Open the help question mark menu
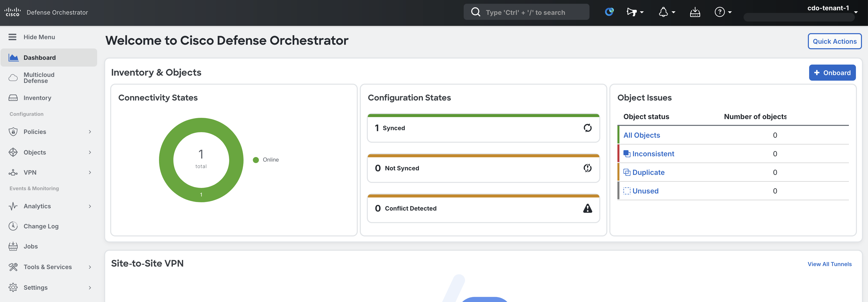Image resolution: width=868 pixels, height=302 pixels. (722, 12)
